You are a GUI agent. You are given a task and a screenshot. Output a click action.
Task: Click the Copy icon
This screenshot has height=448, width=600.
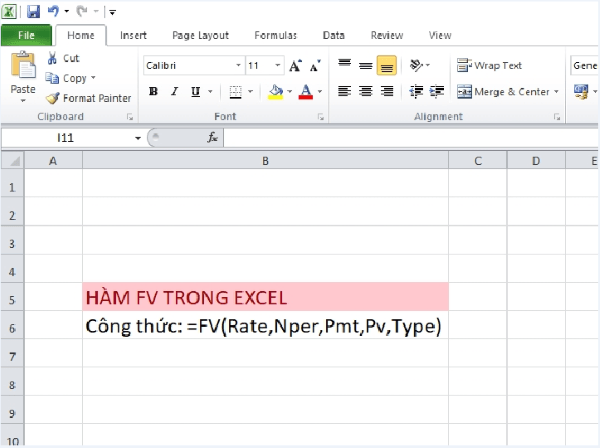tap(52, 78)
